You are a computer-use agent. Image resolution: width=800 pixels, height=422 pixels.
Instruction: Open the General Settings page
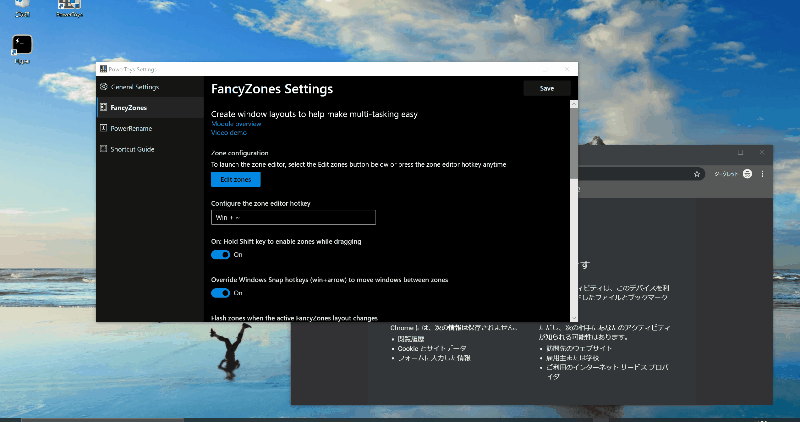click(x=151, y=87)
